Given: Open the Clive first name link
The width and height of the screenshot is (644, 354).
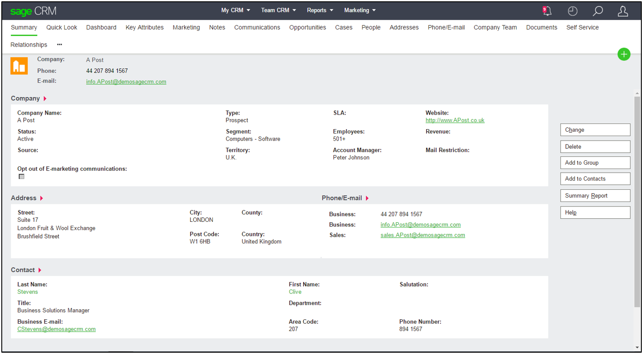Looking at the screenshot, I should click(x=295, y=292).
